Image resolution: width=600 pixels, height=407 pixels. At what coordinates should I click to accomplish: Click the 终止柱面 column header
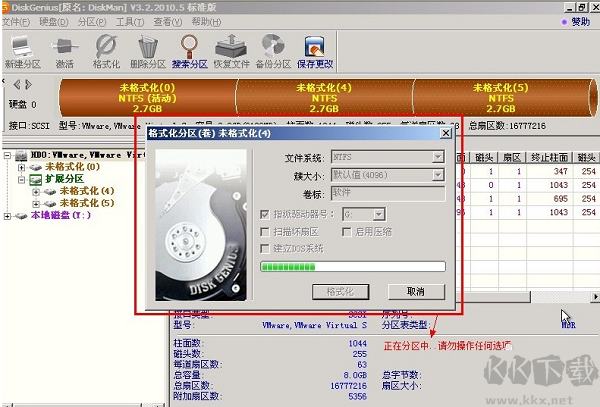[549, 157]
